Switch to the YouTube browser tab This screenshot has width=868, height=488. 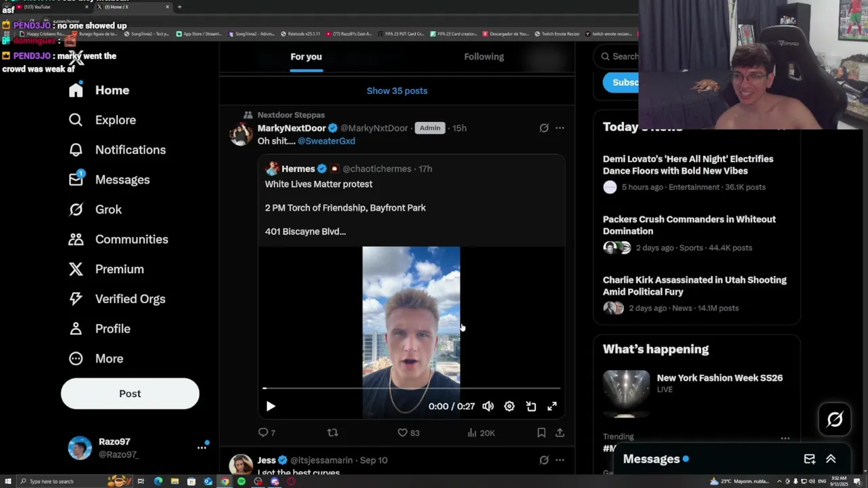coord(50,7)
